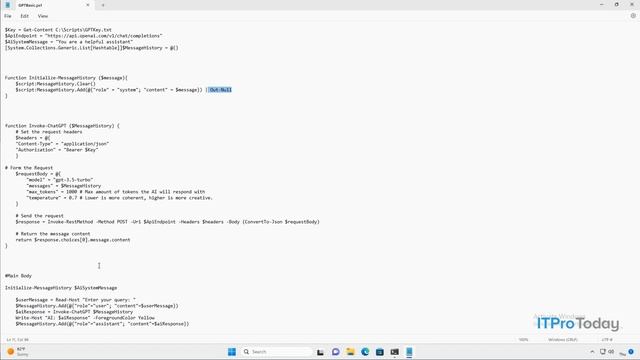Viewport: 640px width, 360px height.
Task: Click the Invoke-RestMethod request line
Action: click(168, 222)
